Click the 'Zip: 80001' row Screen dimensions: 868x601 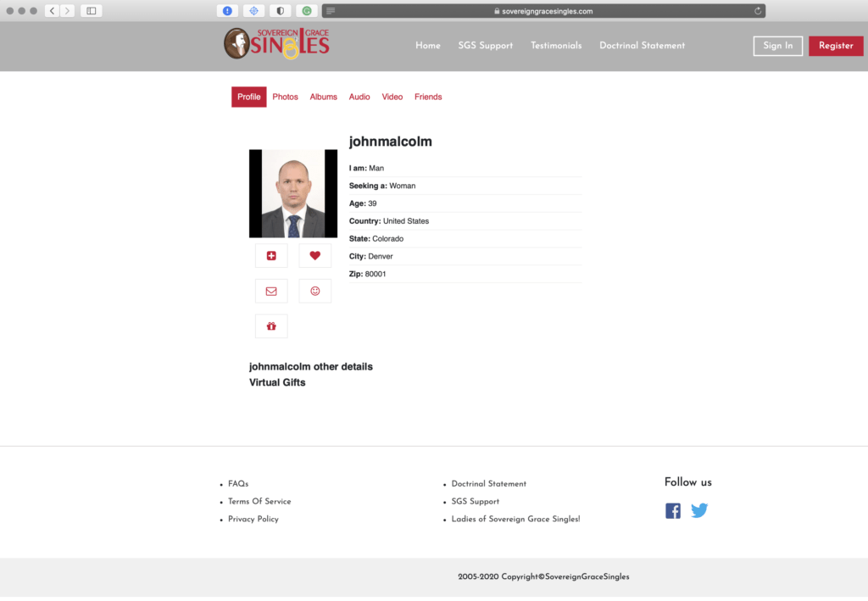coord(465,274)
